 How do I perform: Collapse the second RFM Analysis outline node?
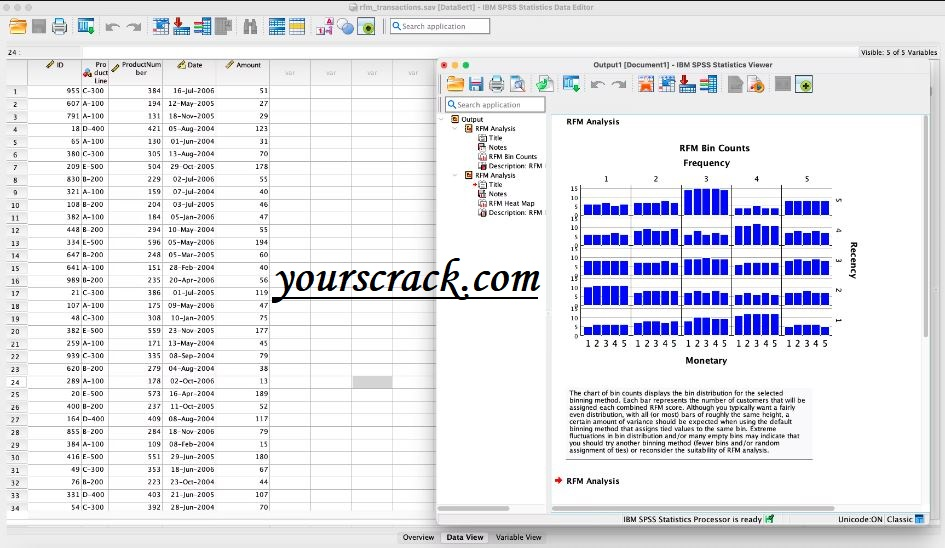tap(455, 175)
